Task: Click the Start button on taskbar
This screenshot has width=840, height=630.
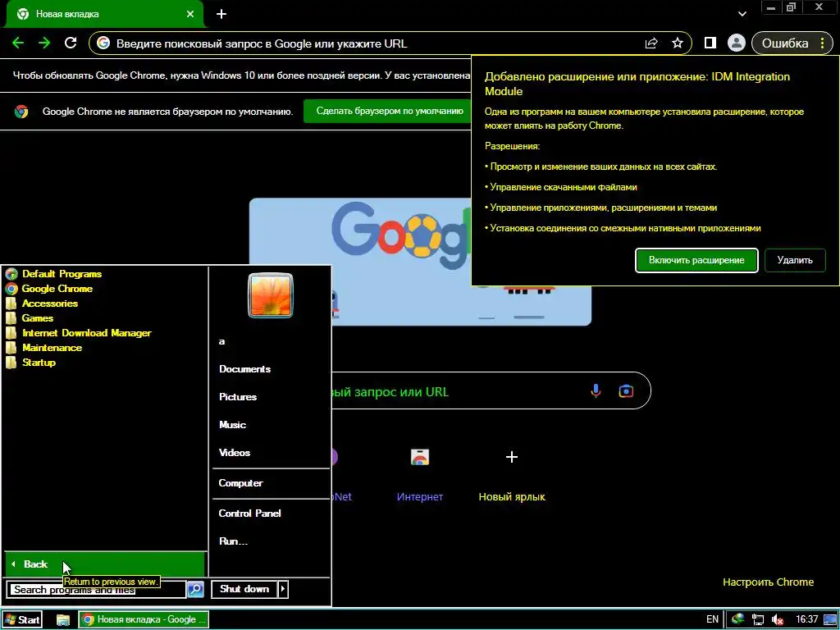Action: tap(22, 620)
